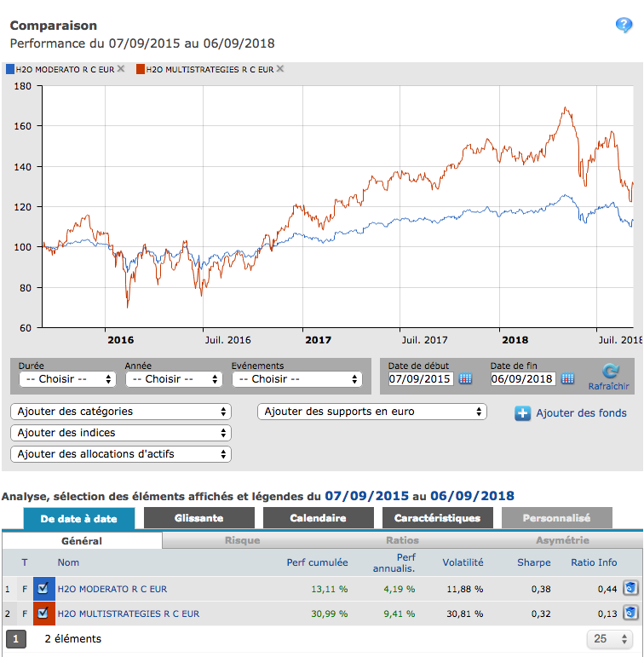This screenshot has width=644, height=657.
Task: Expand the Ajouter des catégories dropdown
Action: (x=121, y=412)
